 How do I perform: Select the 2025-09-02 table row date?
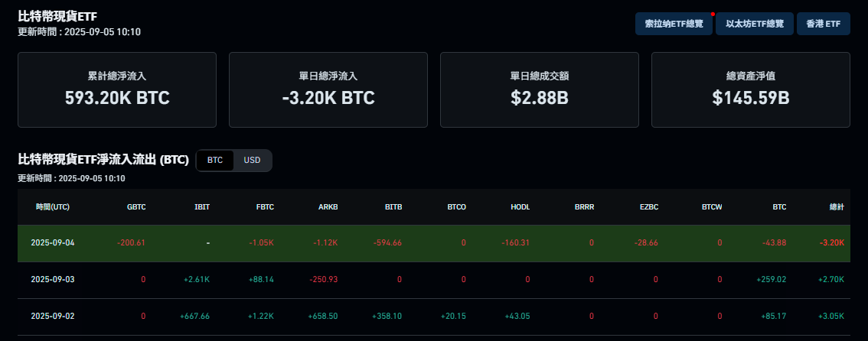coord(53,317)
